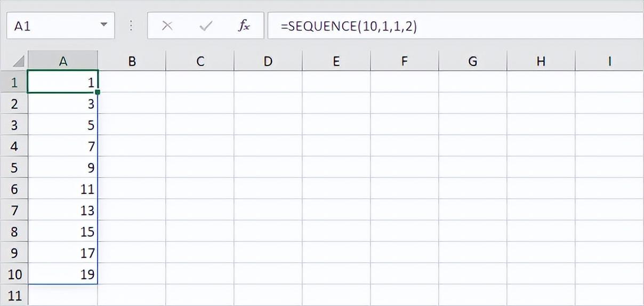Click the formula bar options dots
This screenshot has width=644, height=306.
pyautogui.click(x=131, y=26)
